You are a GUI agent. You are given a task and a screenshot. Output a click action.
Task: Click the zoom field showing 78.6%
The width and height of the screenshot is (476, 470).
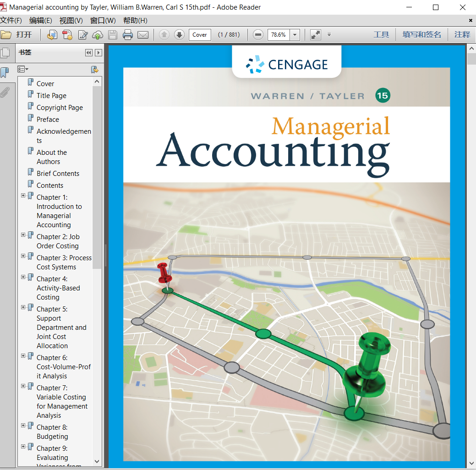coord(279,35)
